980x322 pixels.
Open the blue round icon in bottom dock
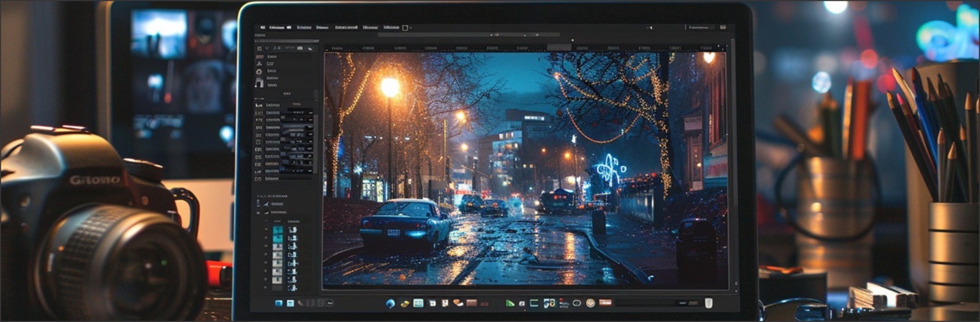[390, 303]
